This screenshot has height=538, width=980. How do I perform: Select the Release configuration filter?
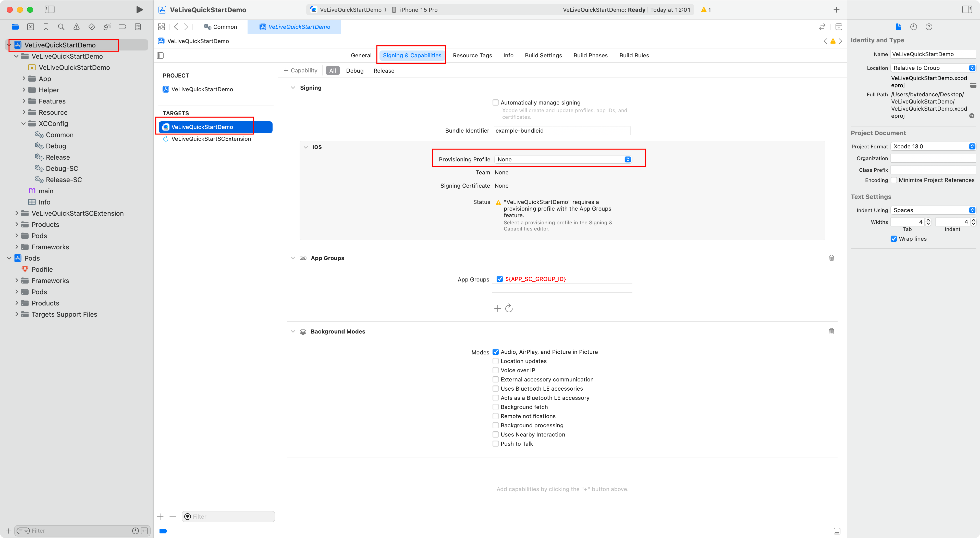click(384, 70)
